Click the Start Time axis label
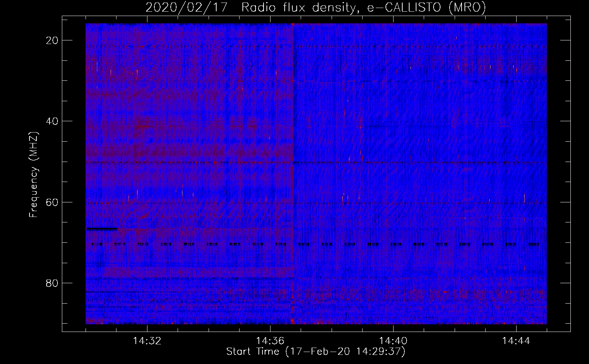This screenshot has height=364, width=589. tap(316, 352)
